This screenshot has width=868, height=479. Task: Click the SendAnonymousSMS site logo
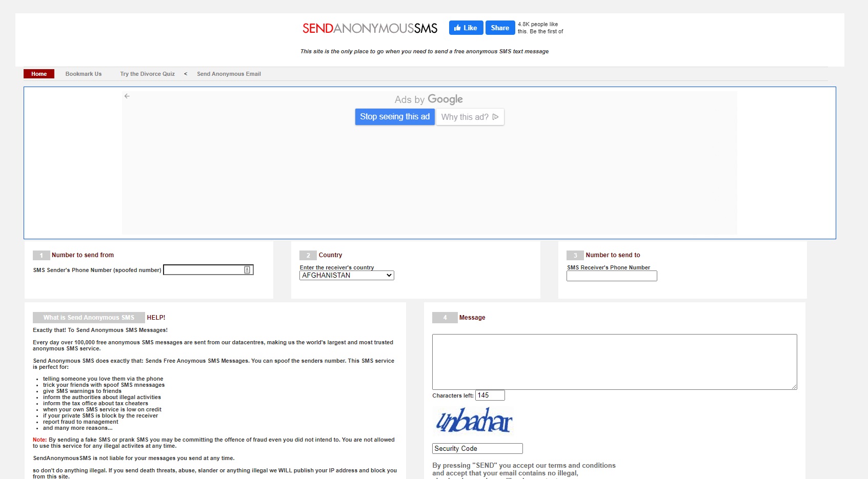pyautogui.click(x=370, y=28)
